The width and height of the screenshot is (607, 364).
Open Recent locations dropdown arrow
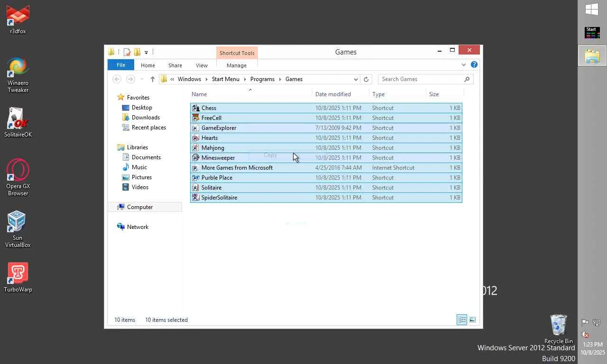pos(142,79)
